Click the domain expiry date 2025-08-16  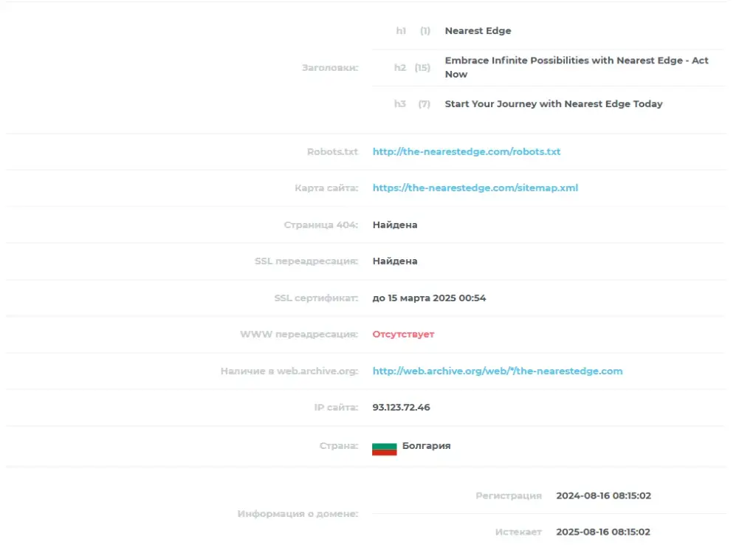point(603,532)
